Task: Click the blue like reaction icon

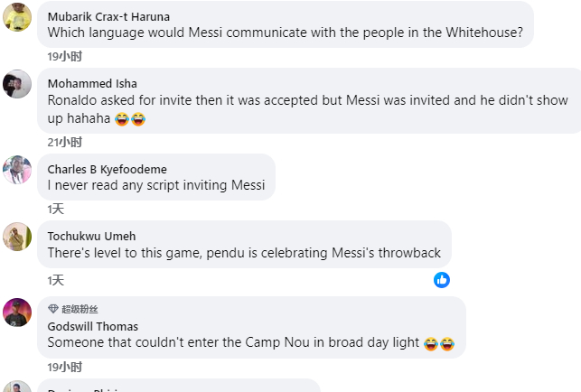Action: (x=442, y=280)
